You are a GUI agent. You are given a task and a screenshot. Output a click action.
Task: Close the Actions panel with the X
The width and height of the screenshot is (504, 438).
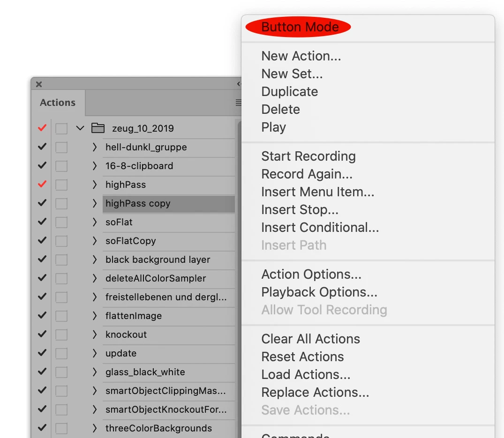click(x=39, y=84)
